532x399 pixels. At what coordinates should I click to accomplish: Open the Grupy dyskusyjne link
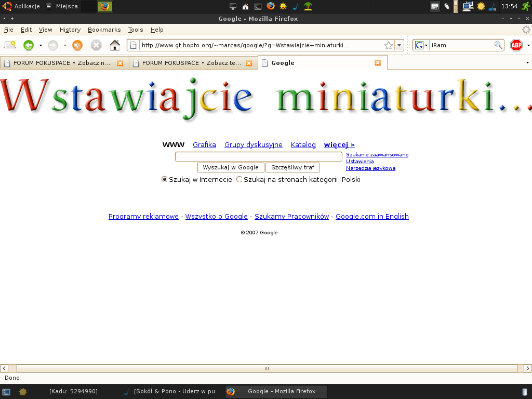click(254, 145)
